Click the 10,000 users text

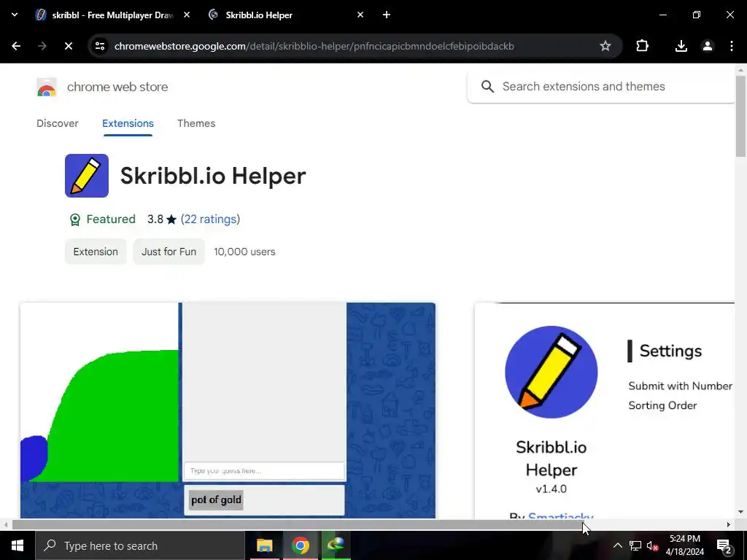pos(244,252)
